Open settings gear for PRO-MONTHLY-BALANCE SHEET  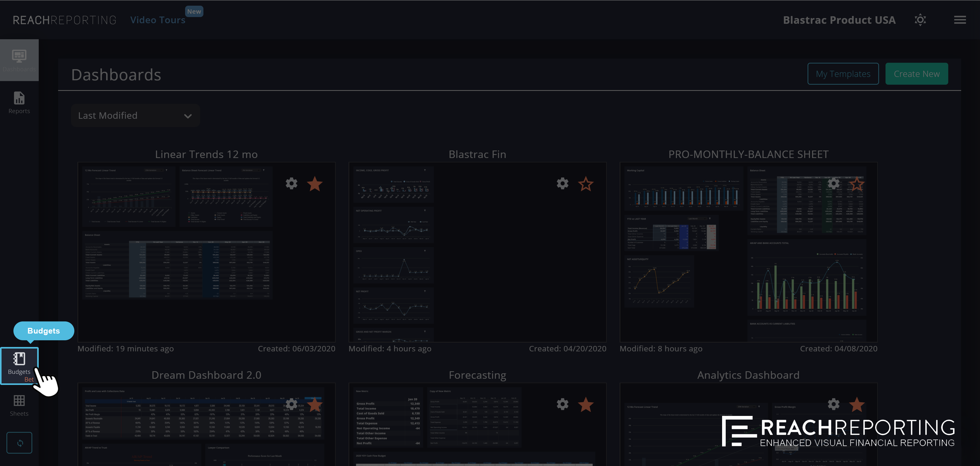click(833, 184)
